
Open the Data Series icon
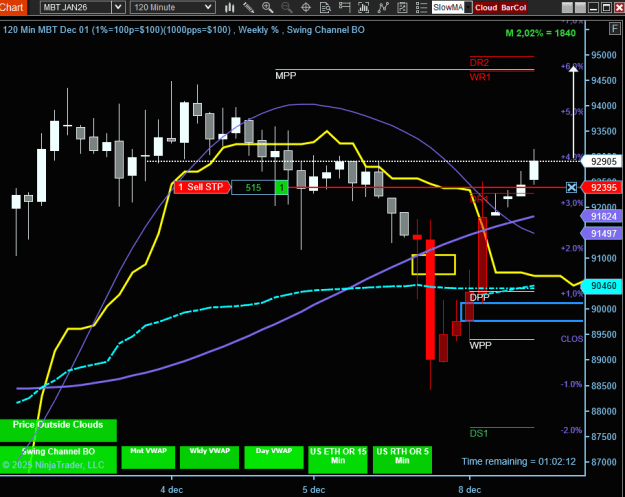click(x=364, y=7)
